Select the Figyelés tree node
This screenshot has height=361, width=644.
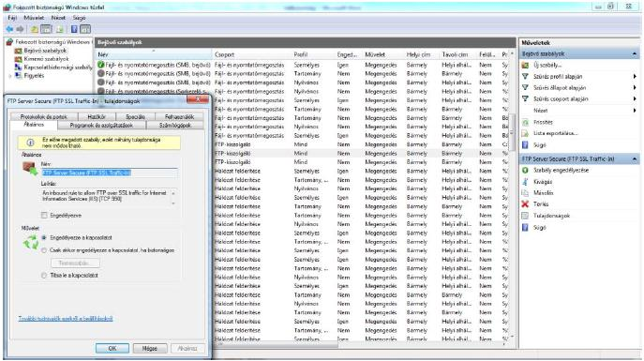(x=34, y=76)
